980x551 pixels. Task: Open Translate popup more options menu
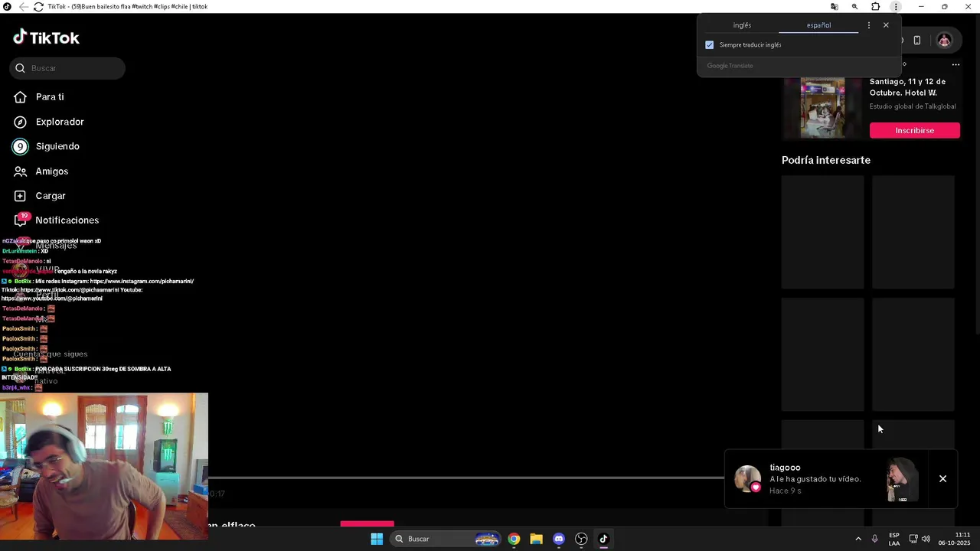tap(868, 25)
